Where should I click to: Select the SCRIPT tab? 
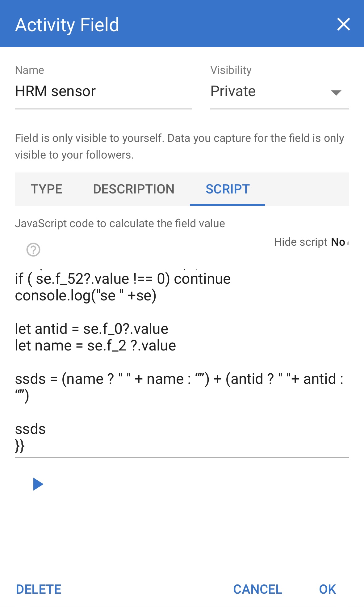pyautogui.click(x=228, y=189)
